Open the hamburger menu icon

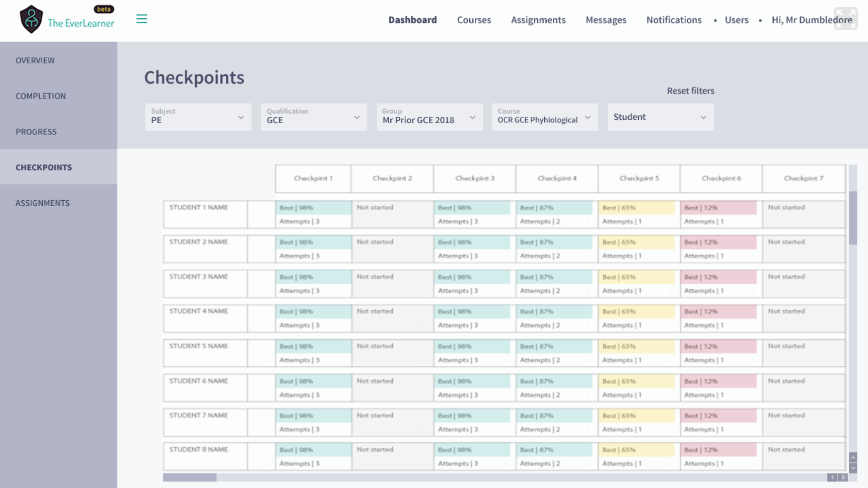[141, 19]
